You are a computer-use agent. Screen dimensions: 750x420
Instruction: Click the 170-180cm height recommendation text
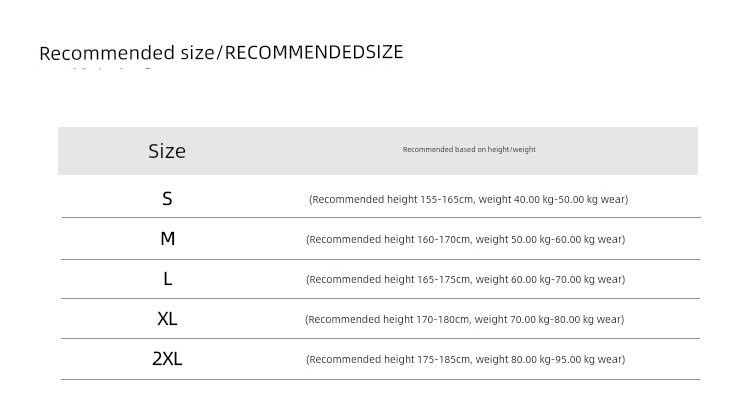[464, 319]
